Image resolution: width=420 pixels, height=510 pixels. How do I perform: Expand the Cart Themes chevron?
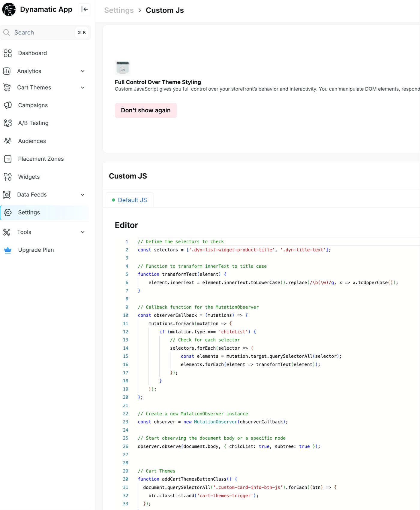[x=82, y=88]
